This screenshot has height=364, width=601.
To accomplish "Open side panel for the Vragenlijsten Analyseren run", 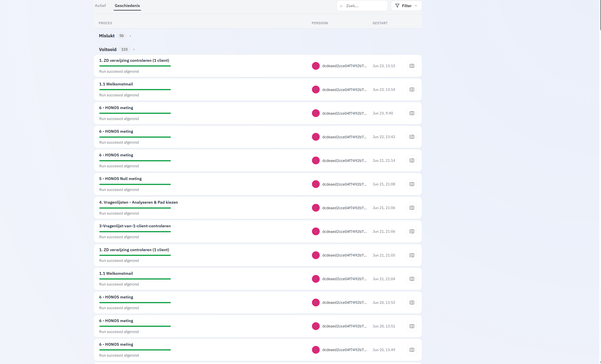I will [x=412, y=208].
